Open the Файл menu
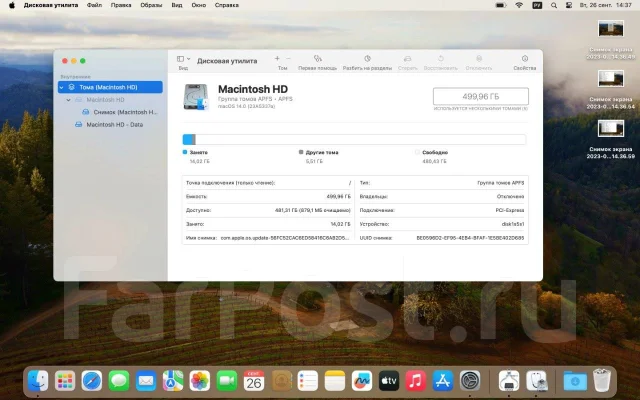This screenshot has width=640, height=400. [94, 5]
